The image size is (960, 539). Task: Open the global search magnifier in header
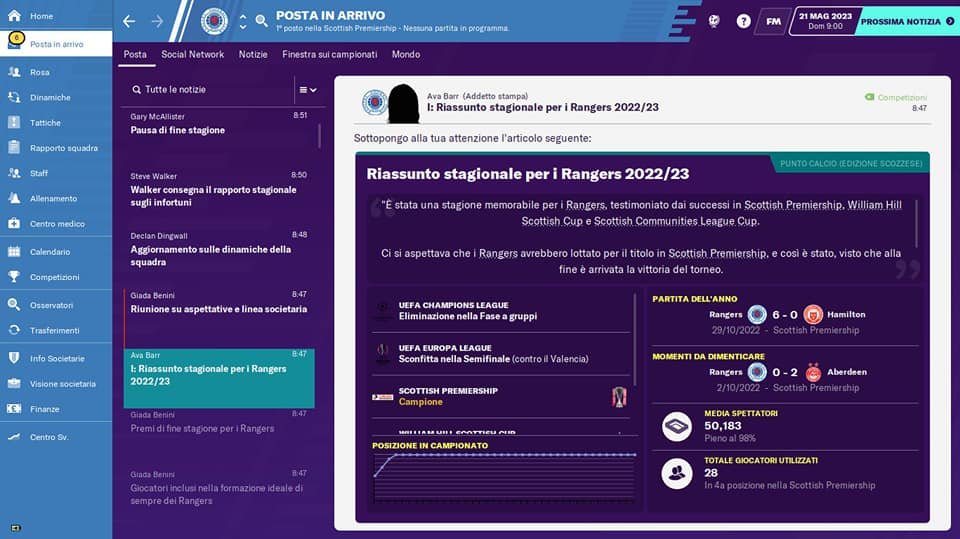(x=261, y=21)
